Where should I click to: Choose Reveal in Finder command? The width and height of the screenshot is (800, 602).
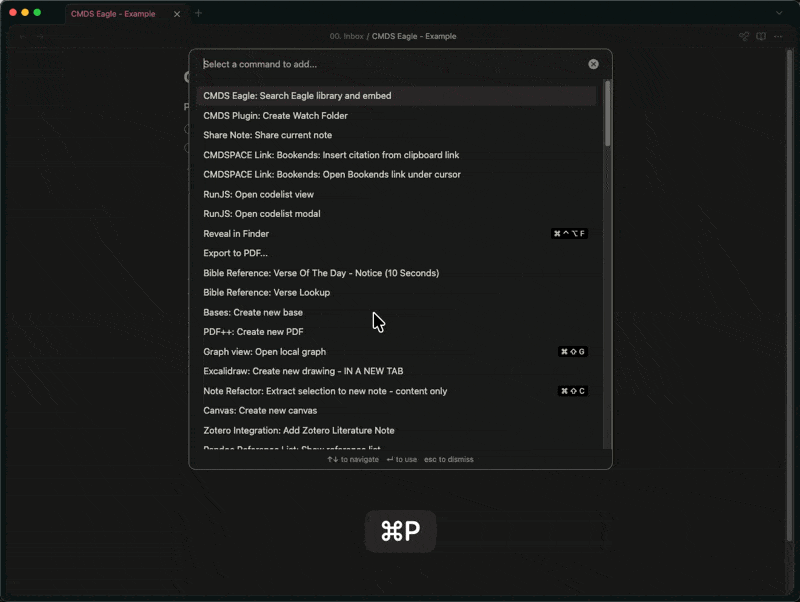click(x=396, y=234)
